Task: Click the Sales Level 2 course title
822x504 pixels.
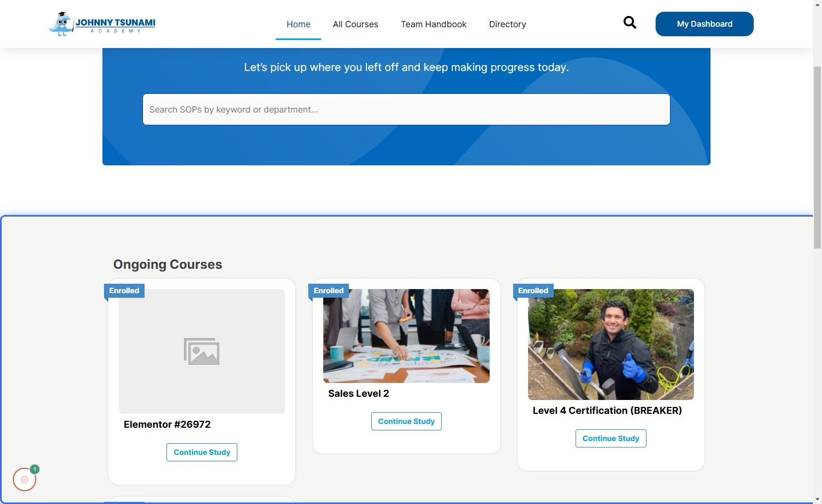Action: (x=358, y=394)
